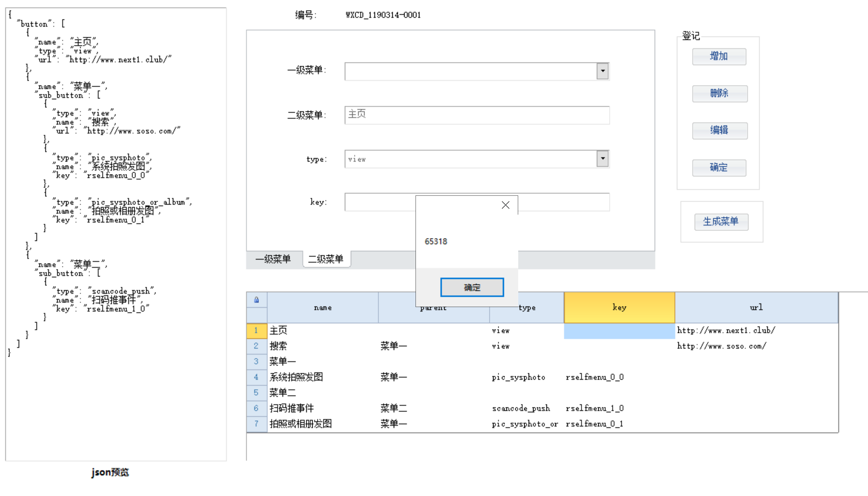Open the 一级菜单 dropdown arrow
The height and width of the screenshot is (496, 868).
click(x=602, y=71)
